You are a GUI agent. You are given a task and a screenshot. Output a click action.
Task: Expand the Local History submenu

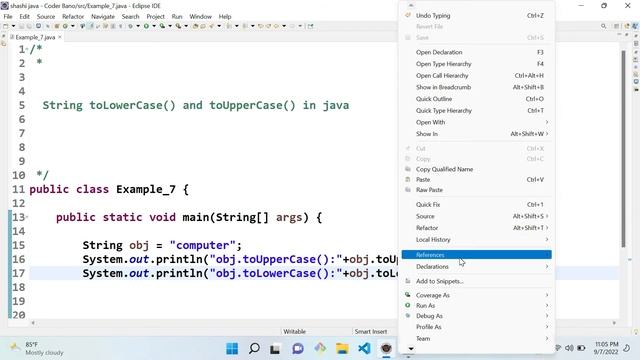[476, 240]
